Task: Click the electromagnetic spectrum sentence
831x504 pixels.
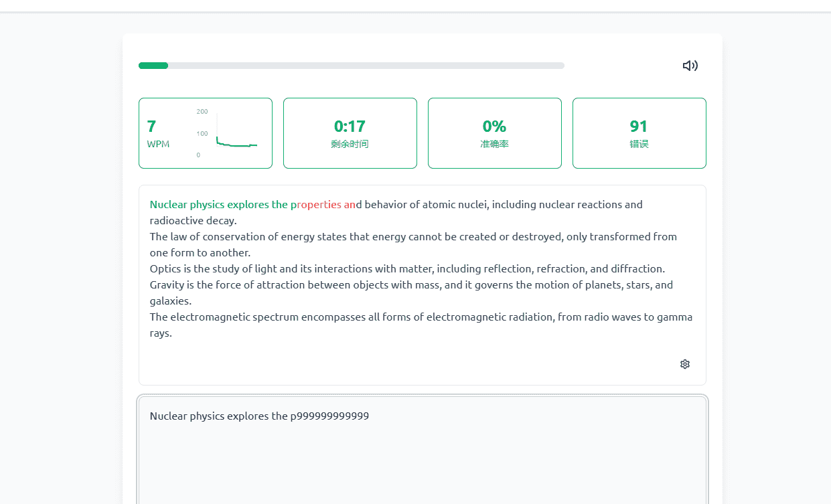Action: [x=421, y=325]
